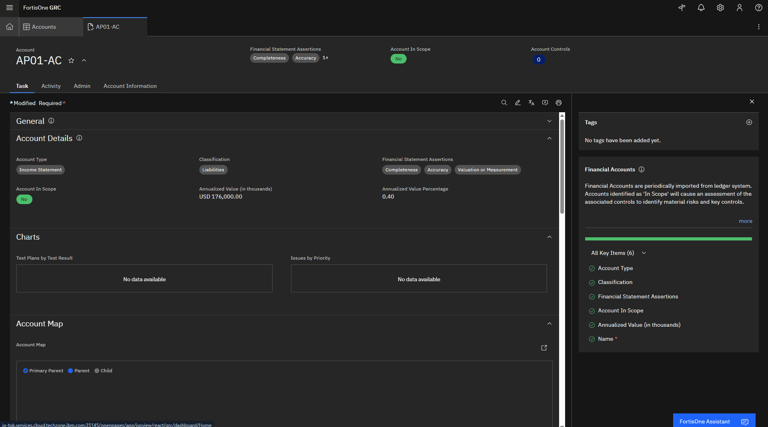
Task: Toggle Primary Parent legend item
Action: [43, 371]
